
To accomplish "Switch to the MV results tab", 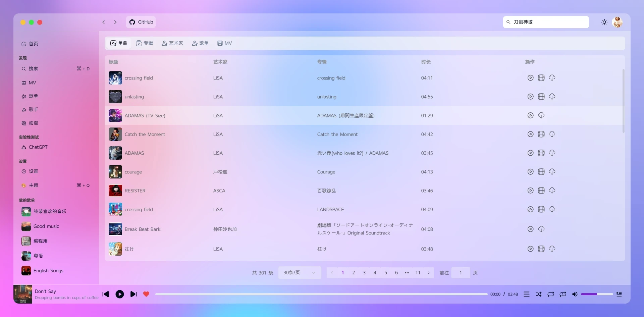I will 225,43.
